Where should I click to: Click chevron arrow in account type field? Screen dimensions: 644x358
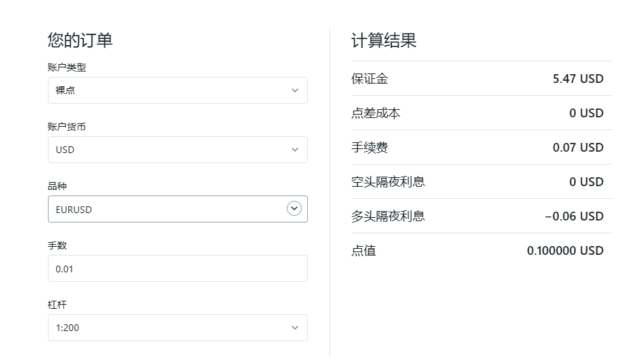pyautogui.click(x=294, y=90)
